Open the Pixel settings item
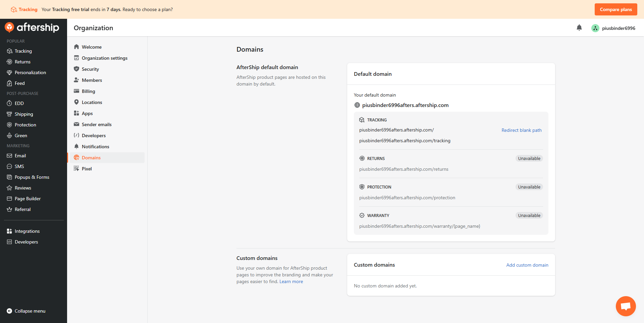The width and height of the screenshot is (644, 323). (87, 169)
